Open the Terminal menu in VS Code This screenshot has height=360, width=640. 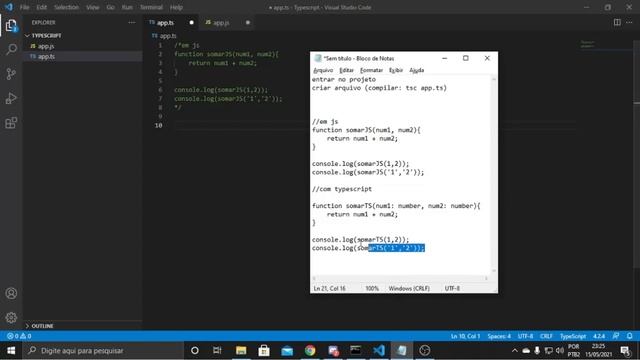click(151, 7)
